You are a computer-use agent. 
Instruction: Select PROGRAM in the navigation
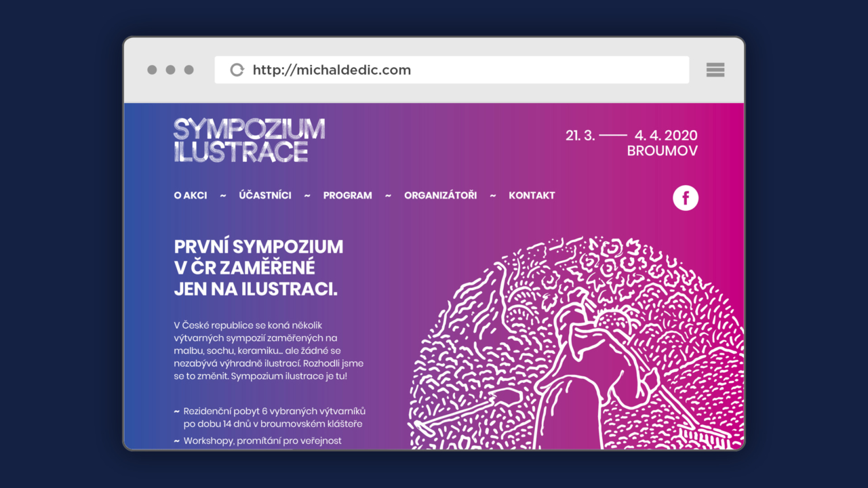click(x=347, y=195)
